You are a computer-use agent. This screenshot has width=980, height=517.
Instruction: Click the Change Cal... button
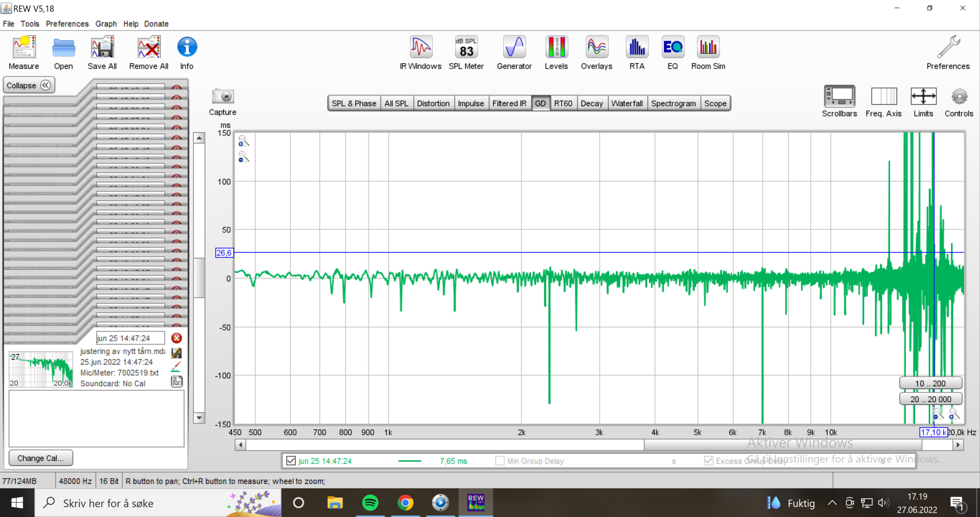point(41,458)
